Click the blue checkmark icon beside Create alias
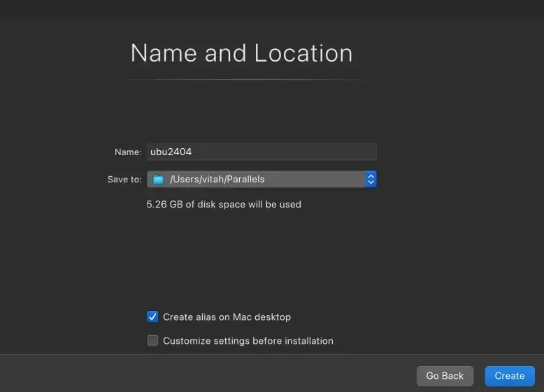Screen dimensions: 544x392 (x=152, y=317)
